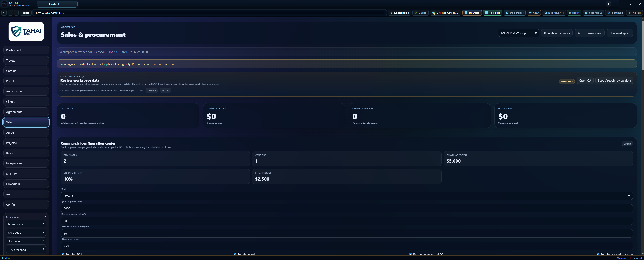Screen dimensions: 644x260
Task: Open the browser Settings
Action: click(x=615, y=13)
